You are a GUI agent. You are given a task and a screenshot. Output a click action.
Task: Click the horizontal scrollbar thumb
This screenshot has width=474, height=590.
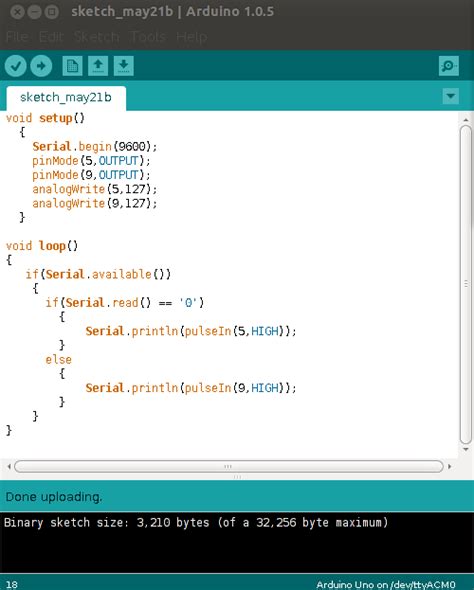[229, 466]
